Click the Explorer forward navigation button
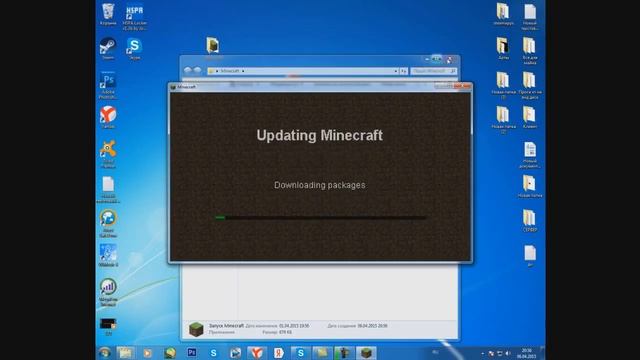Viewport: 640px width, 360px height. [x=198, y=70]
